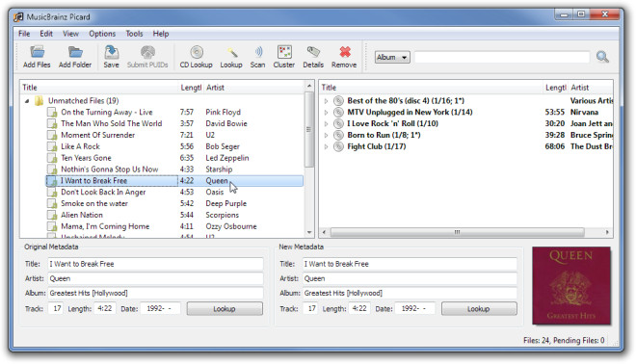The width and height of the screenshot is (636, 364).
Task: Click the right pane horizontal scrollbar thumb
Action: click(457, 232)
